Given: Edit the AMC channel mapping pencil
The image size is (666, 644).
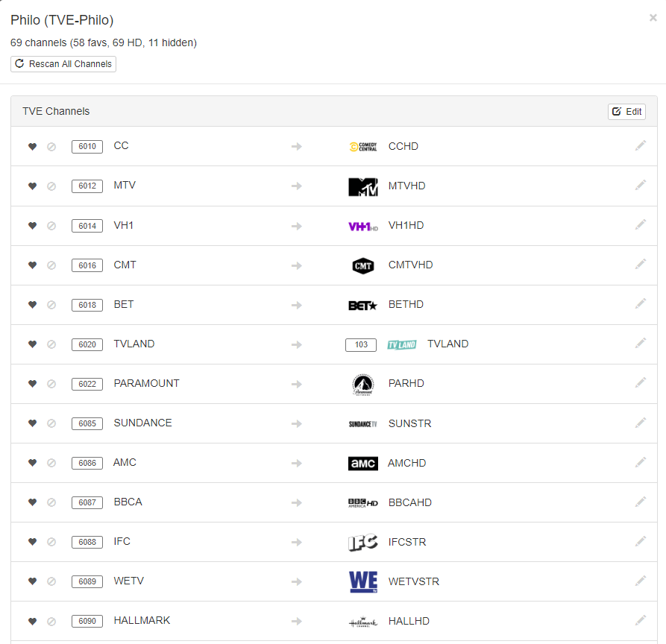Looking at the screenshot, I should pyautogui.click(x=641, y=462).
